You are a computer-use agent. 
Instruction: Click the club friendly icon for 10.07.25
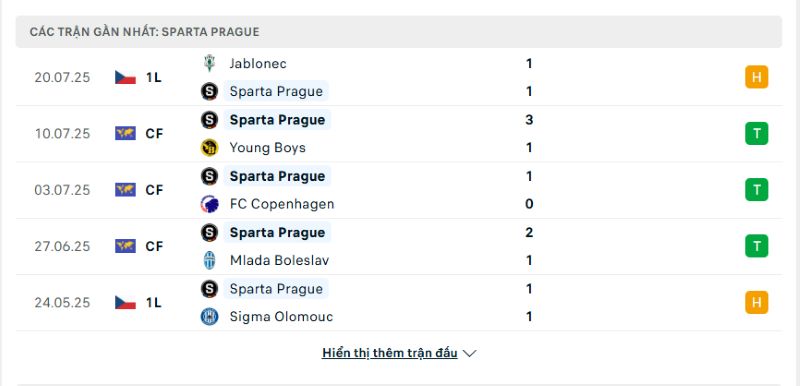(x=126, y=134)
